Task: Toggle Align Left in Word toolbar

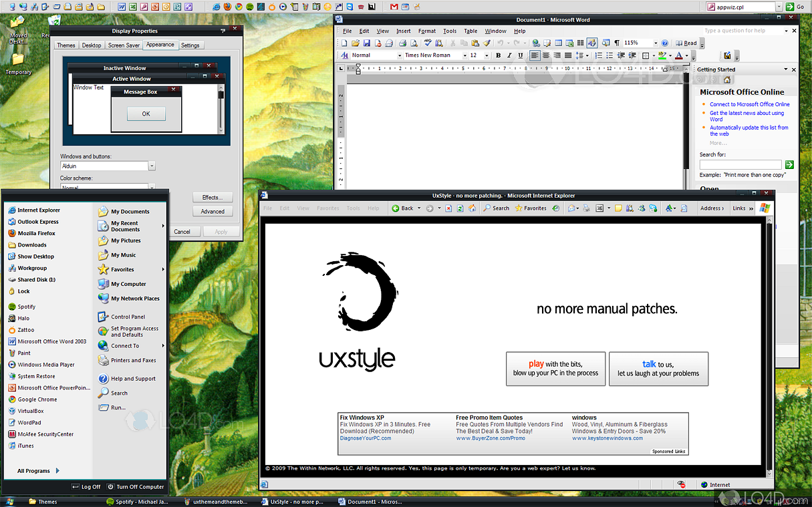Action: (x=535, y=55)
